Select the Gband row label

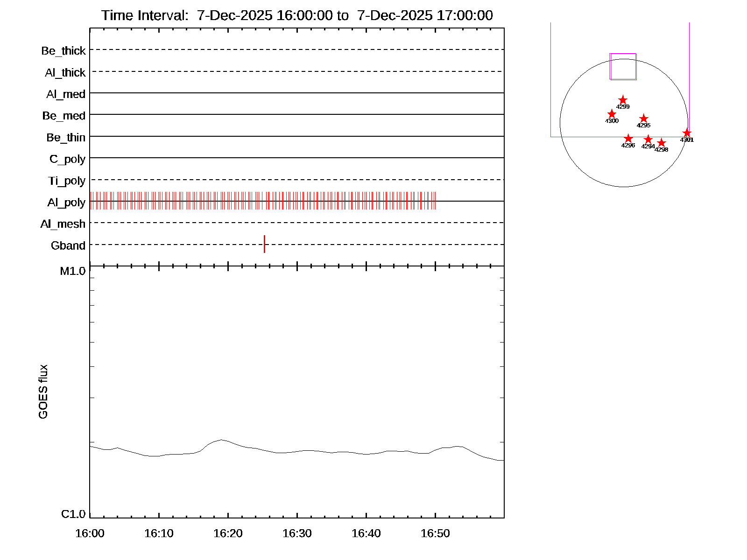(x=68, y=245)
